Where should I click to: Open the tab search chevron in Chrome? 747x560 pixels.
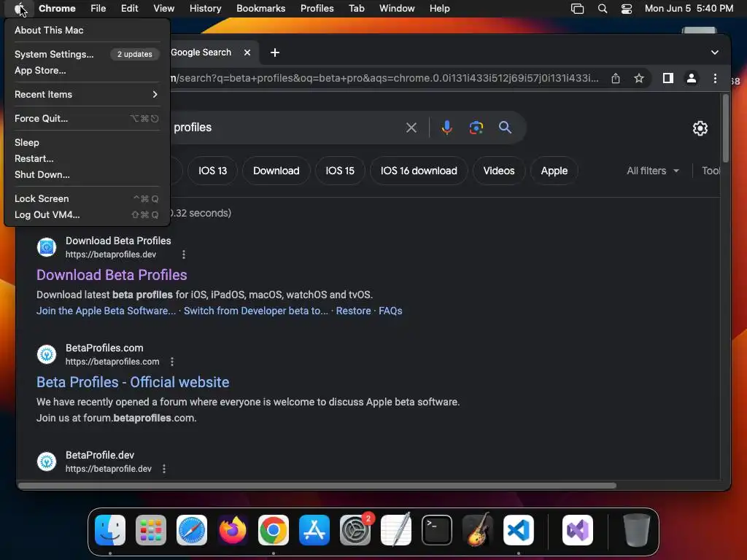tap(715, 52)
